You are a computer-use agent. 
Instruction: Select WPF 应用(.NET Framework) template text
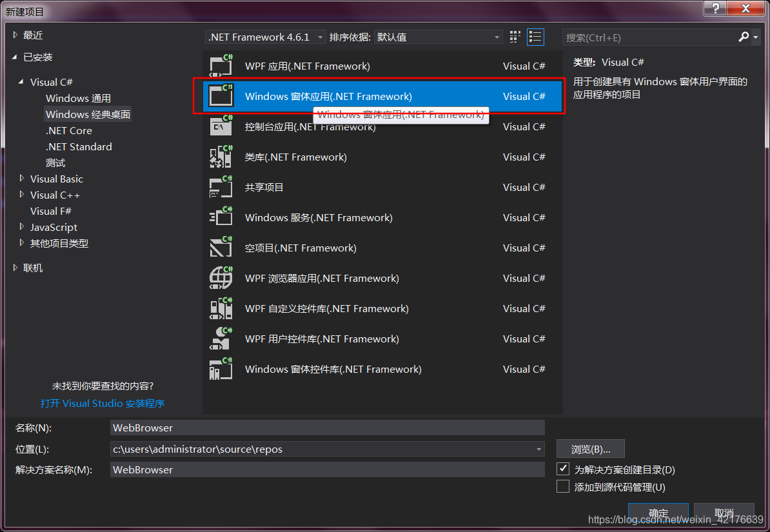(x=308, y=66)
